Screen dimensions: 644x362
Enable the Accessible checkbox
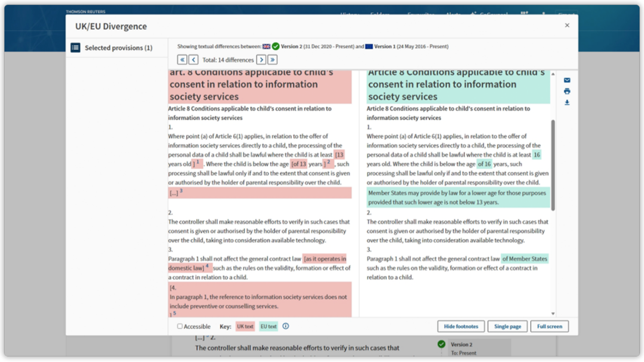pyautogui.click(x=180, y=326)
